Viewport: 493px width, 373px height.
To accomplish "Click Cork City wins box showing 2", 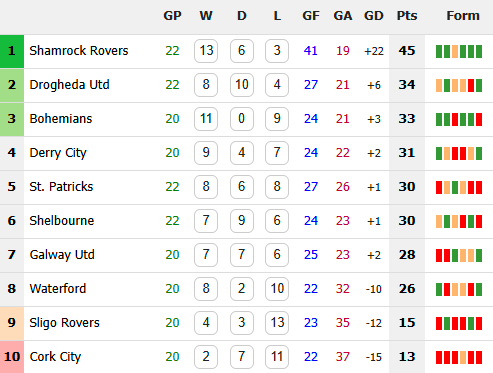I will tap(206, 357).
